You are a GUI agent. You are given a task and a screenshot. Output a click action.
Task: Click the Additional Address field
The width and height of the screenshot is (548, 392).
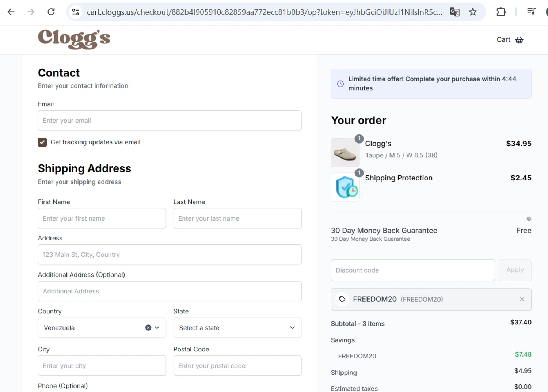(170, 291)
